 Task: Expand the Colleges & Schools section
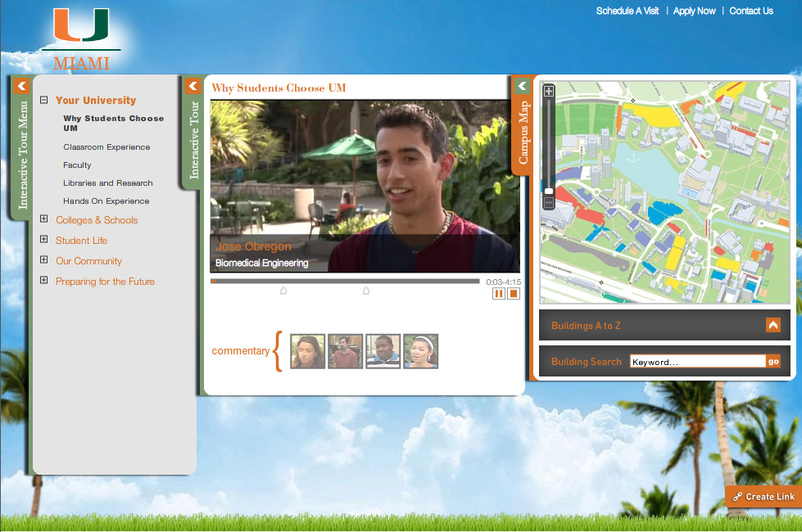pyautogui.click(x=44, y=219)
